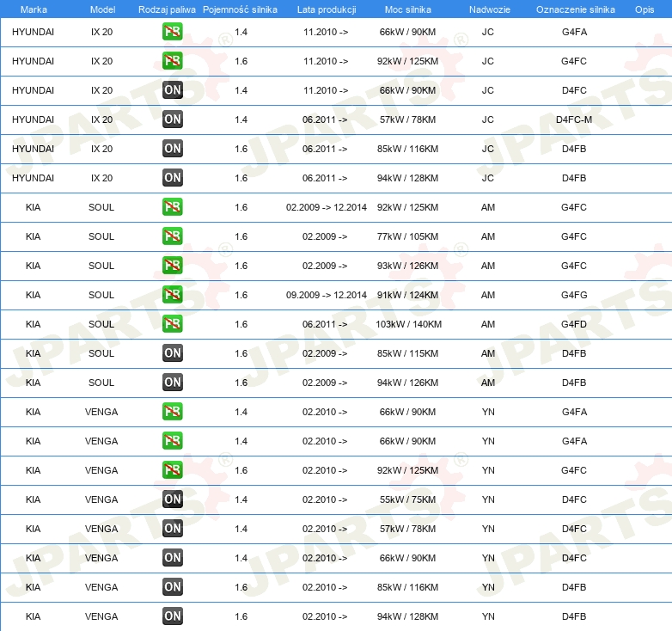The width and height of the screenshot is (672, 631).
Task: Click production years 02.2009 -> 12.2014
Action: 327,207
